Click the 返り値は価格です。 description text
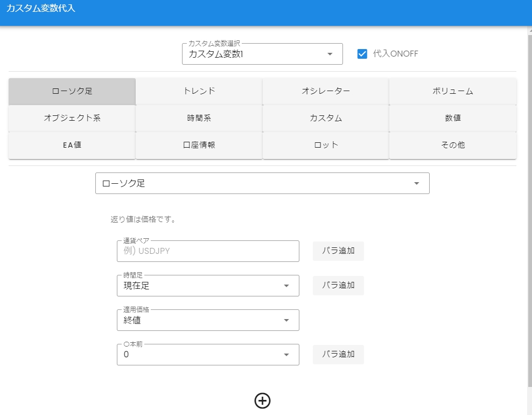Image resolution: width=532 pixels, height=415 pixels. click(x=143, y=219)
